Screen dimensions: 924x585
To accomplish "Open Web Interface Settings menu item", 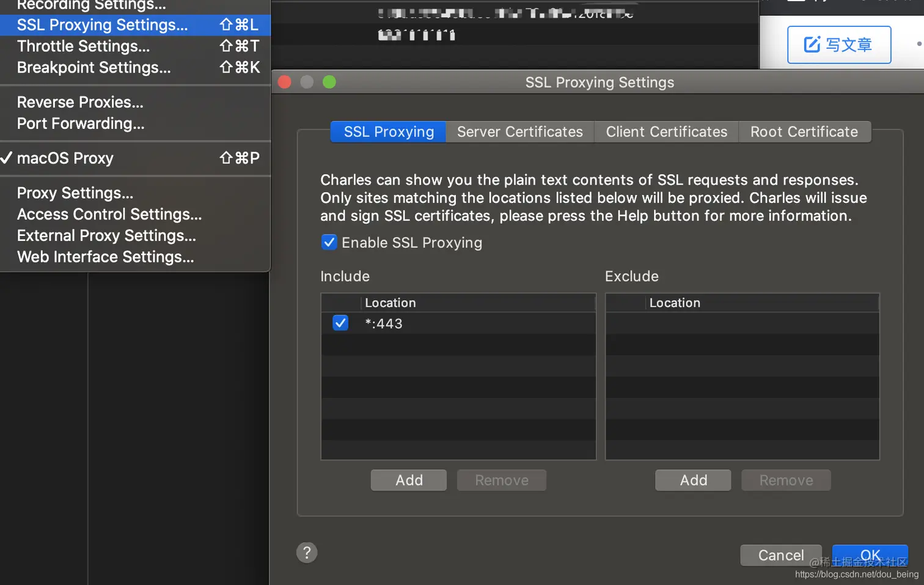I will (x=135, y=257).
